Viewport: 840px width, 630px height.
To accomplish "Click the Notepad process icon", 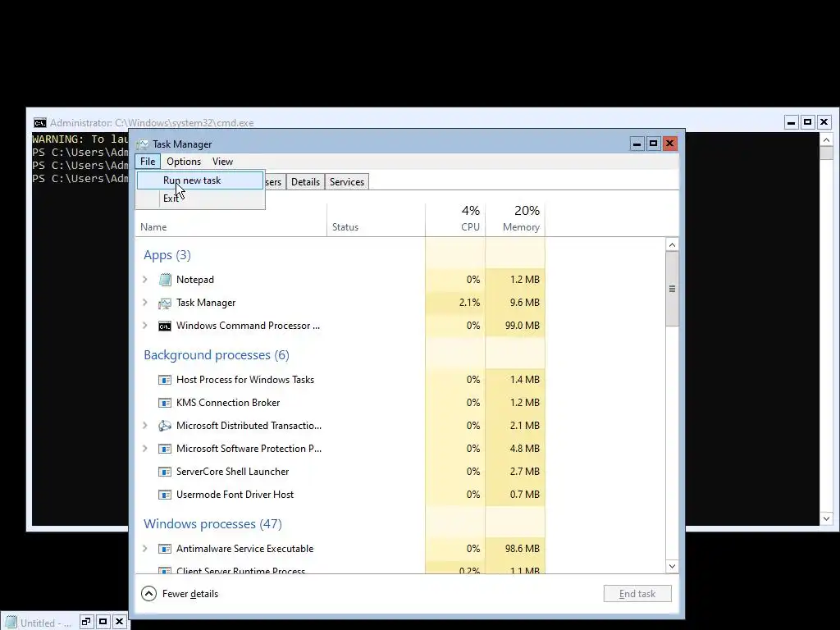I will pyautogui.click(x=165, y=280).
